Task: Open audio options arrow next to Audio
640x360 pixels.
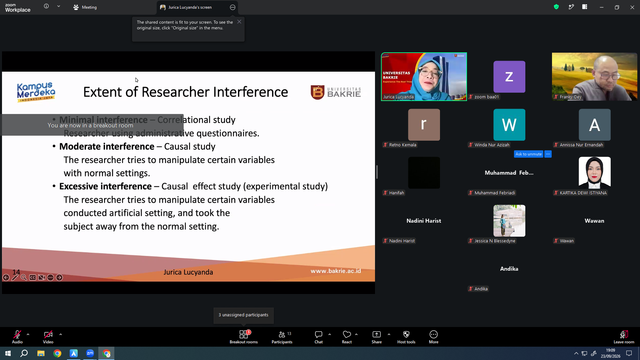Action: (28, 334)
